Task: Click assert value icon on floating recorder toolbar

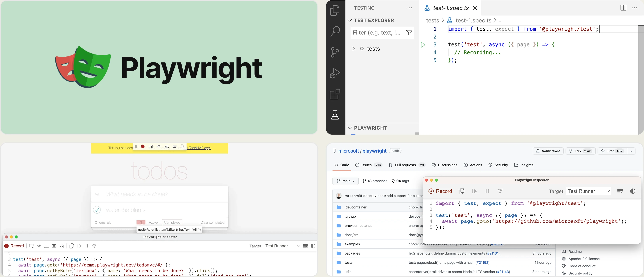Action: coord(175,146)
